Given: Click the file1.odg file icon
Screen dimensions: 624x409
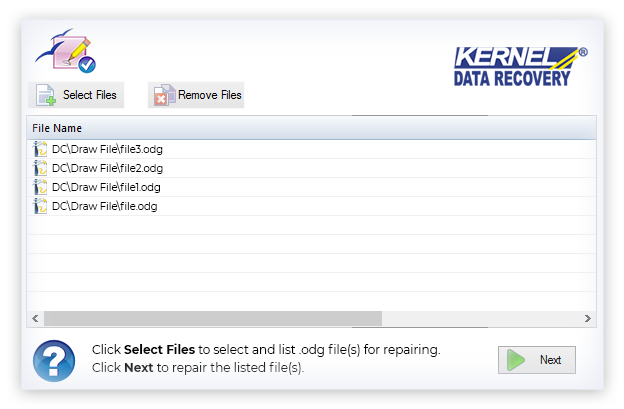Looking at the screenshot, I should (x=40, y=187).
